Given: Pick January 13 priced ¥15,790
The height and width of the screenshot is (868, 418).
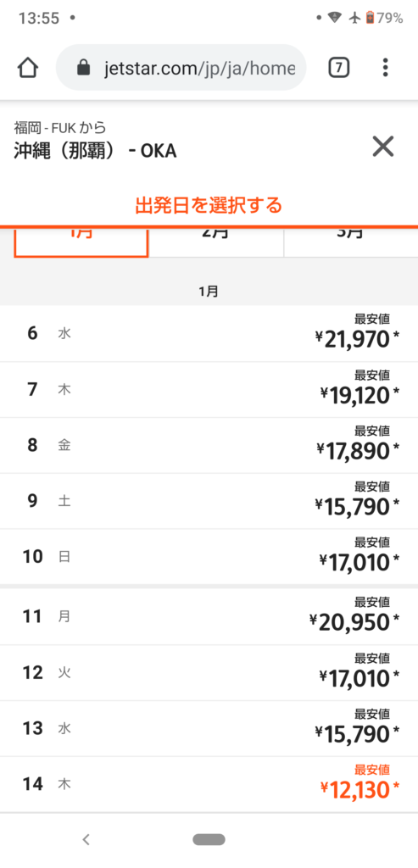Looking at the screenshot, I should click(x=209, y=729).
